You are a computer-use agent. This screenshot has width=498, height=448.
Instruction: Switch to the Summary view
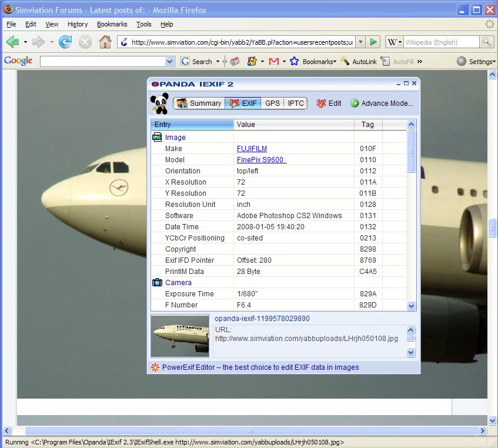(199, 103)
